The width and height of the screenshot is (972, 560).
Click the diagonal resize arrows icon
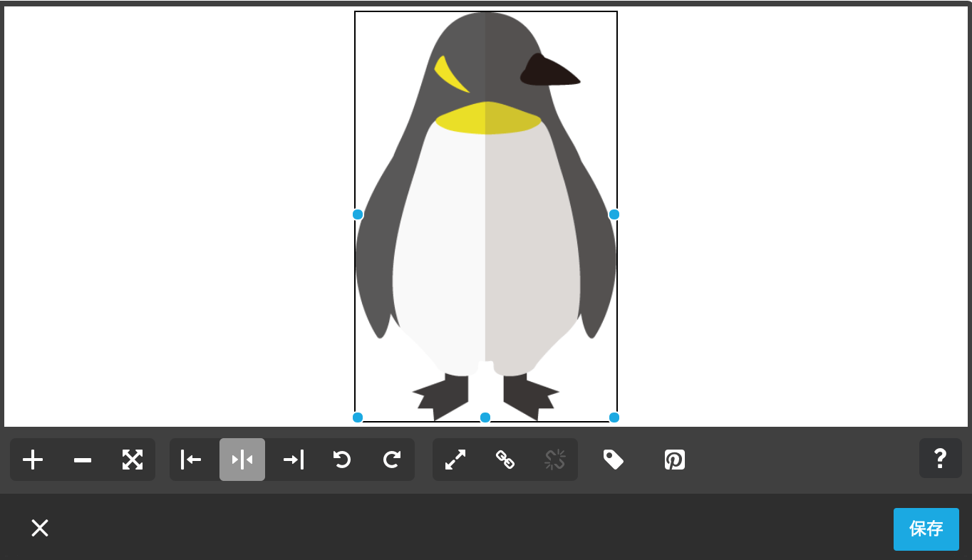coord(455,460)
